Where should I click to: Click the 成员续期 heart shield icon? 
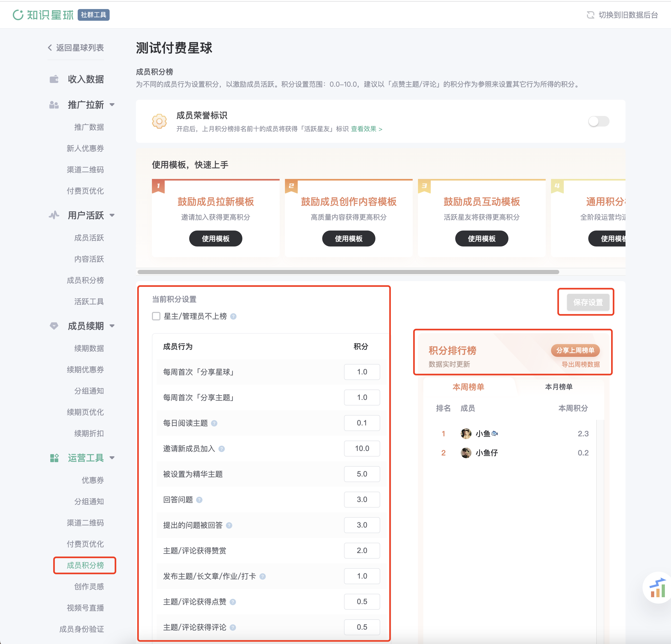coord(54,326)
